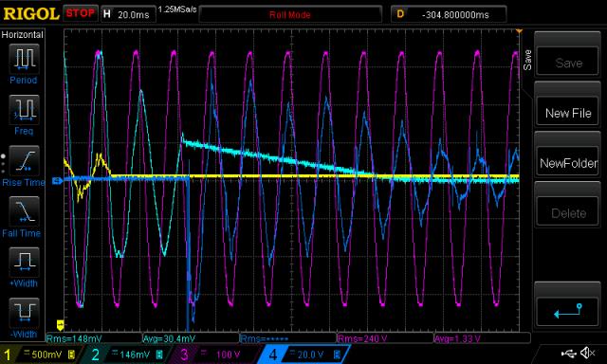
Task: Open the Save side menu tab
Action: 527,60
